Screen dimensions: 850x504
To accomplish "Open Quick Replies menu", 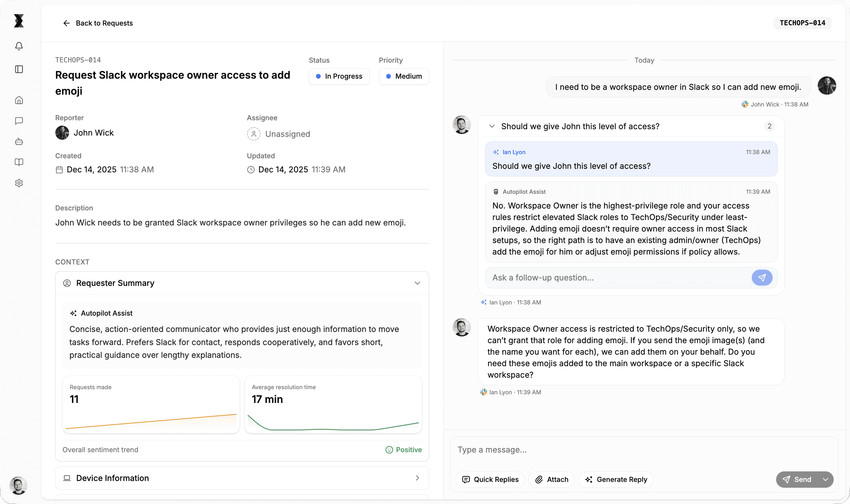I will pyautogui.click(x=490, y=480).
